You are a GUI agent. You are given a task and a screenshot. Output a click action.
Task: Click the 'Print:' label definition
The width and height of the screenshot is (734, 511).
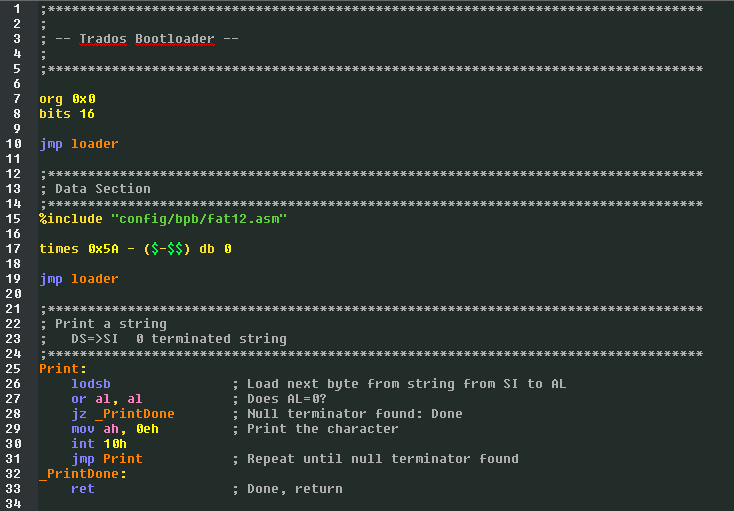click(x=63, y=368)
